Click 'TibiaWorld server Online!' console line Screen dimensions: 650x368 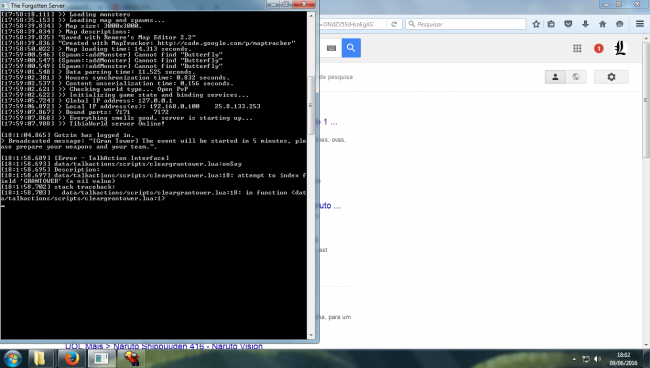coord(83,123)
